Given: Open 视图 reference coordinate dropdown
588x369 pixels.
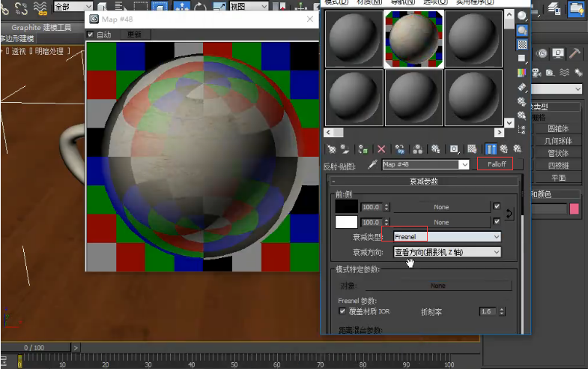Looking at the screenshot, I should pos(249,6).
